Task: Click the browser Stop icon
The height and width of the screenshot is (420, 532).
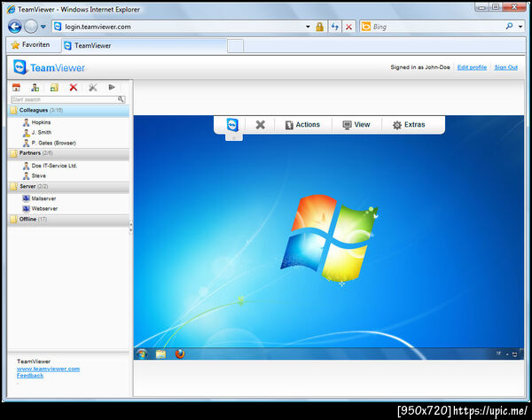Action: click(x=348, y=27)
